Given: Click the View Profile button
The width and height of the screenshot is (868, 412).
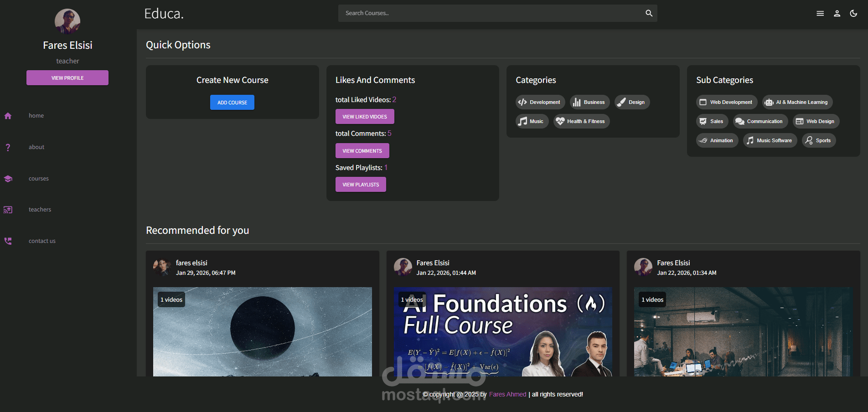Looking at the screenshot, I should point(67,78).
